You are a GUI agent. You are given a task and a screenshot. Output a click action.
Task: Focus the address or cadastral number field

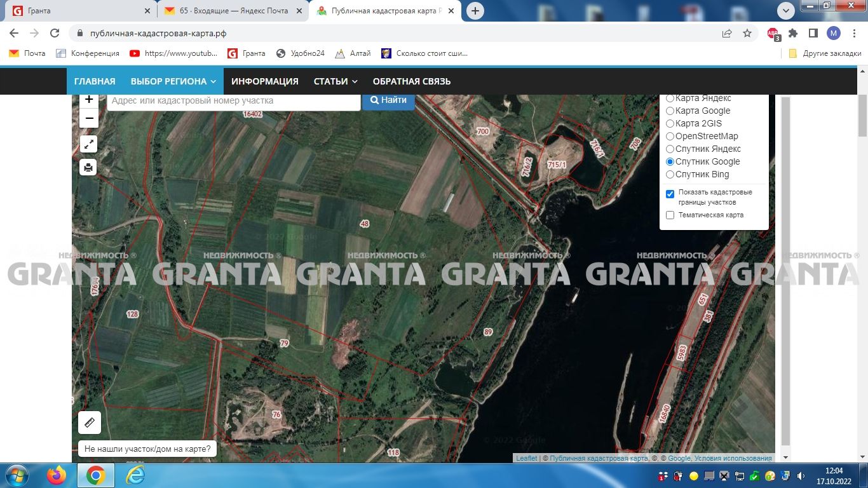(x=234, y=101)
